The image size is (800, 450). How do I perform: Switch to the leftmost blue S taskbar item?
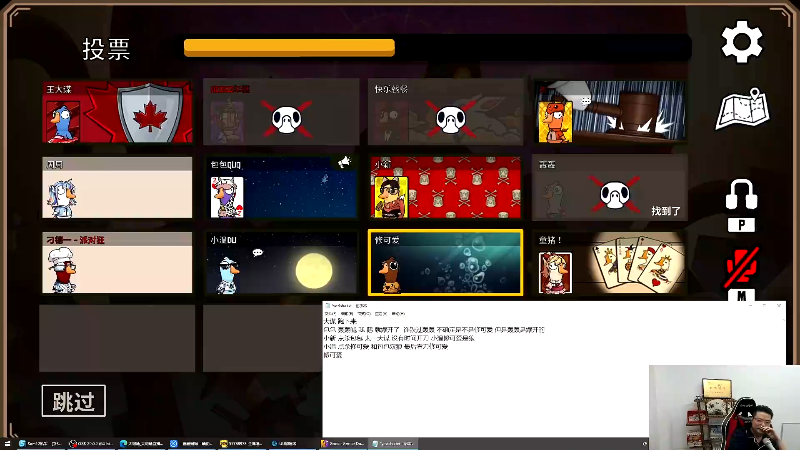(x=41, y=443)
